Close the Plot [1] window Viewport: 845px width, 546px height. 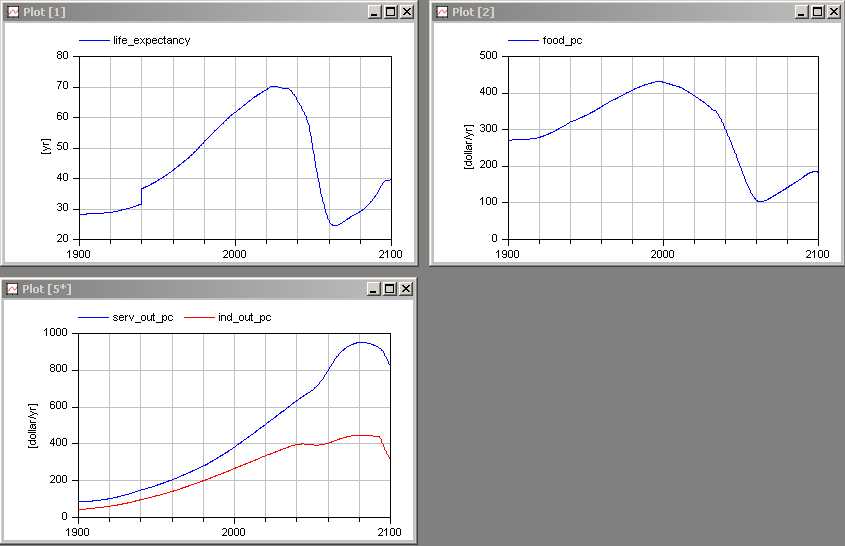[405, 12]
